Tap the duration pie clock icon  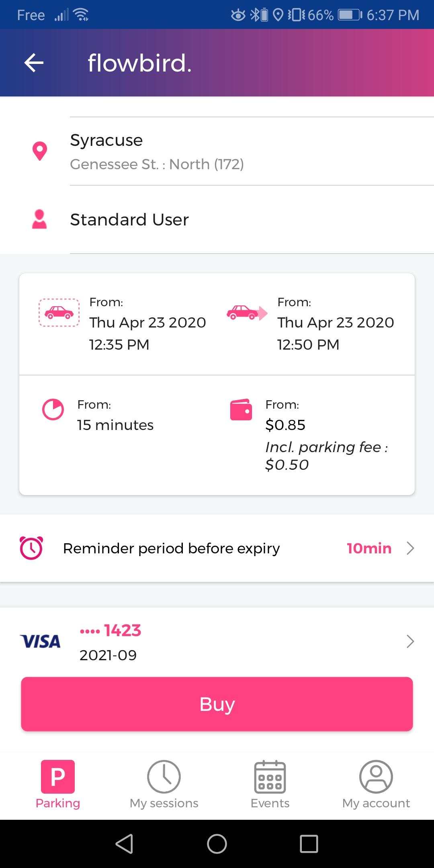53,409
